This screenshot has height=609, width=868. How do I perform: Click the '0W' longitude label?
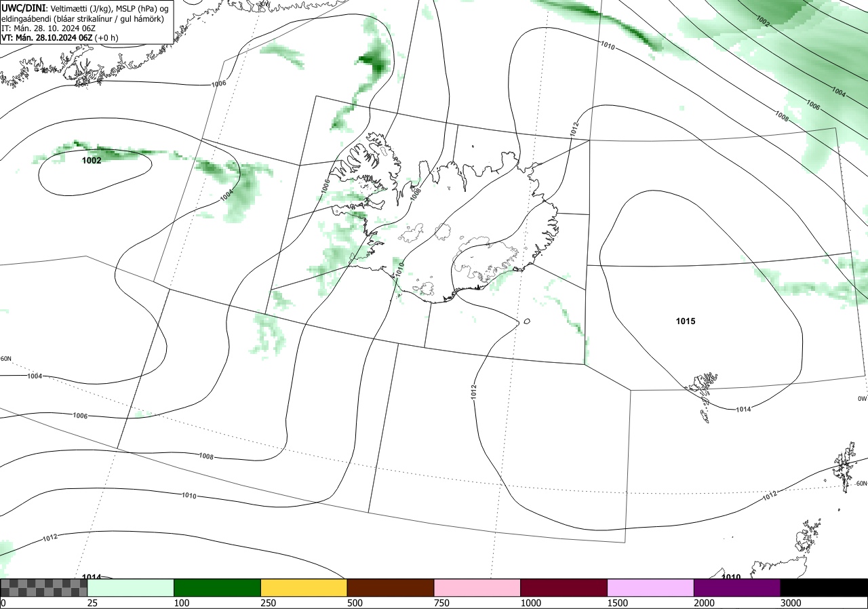[862, 399]
